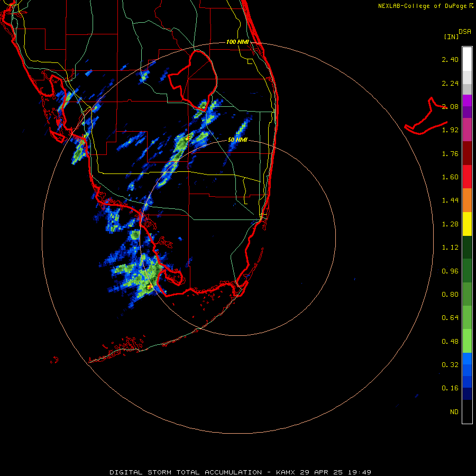Click the 100 NMI range ring label
The height and width of the screenshot is (476, 476).
(x=237, y=42)
